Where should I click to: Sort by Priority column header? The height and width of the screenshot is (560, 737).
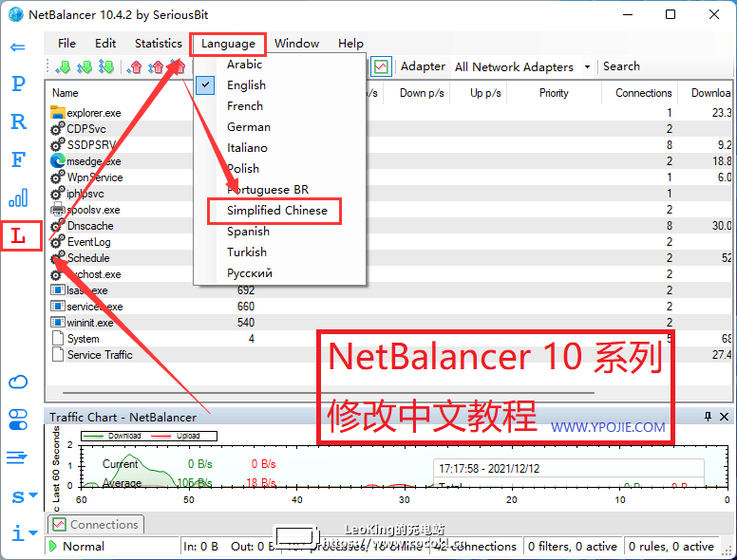pos(554,93)
